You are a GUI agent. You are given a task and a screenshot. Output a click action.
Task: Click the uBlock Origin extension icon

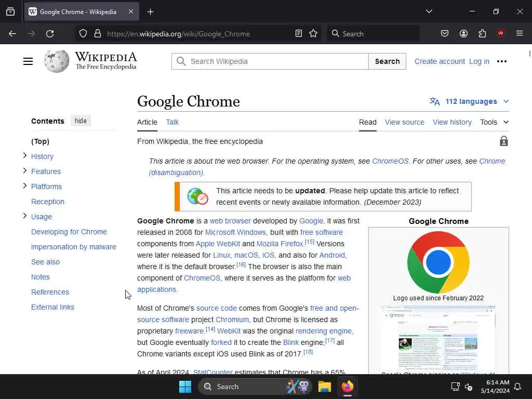tap(500, 33)
